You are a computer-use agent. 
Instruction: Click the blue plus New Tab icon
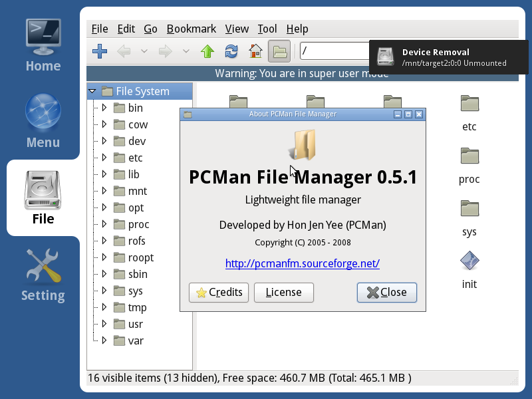coord(100,51)
